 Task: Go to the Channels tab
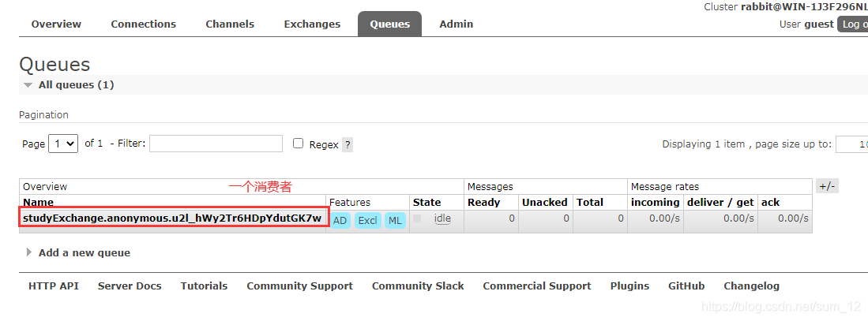pyautogui.click(x=230, y=24)
